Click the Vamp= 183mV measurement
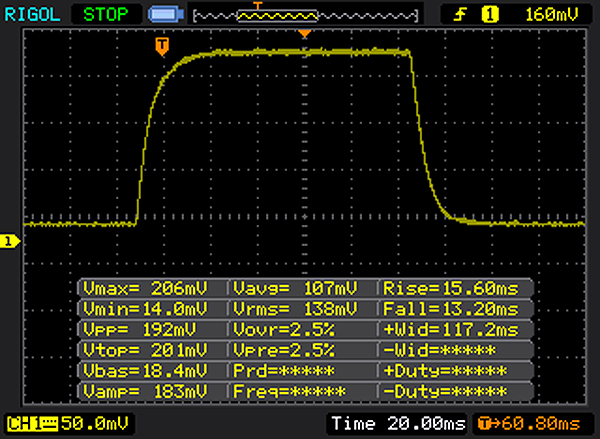This screenshot has height=439, width=600. (x=145, y=392)
